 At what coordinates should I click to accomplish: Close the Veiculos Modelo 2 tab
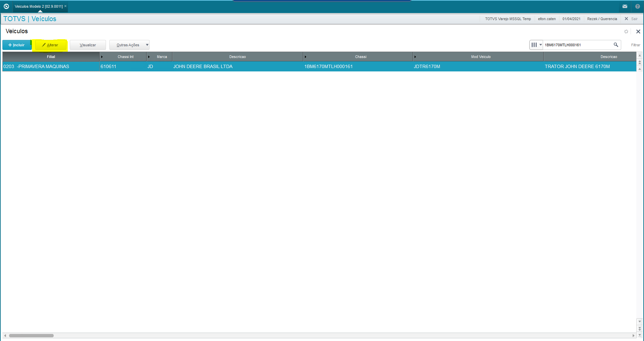coord(65,6)
